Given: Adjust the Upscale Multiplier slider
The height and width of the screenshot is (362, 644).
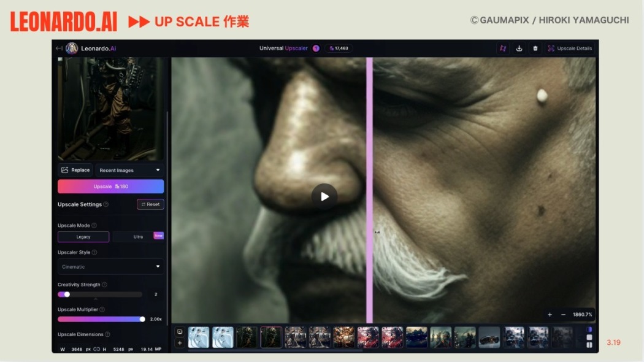Looking at the screenshot, I should pos(101,319).
